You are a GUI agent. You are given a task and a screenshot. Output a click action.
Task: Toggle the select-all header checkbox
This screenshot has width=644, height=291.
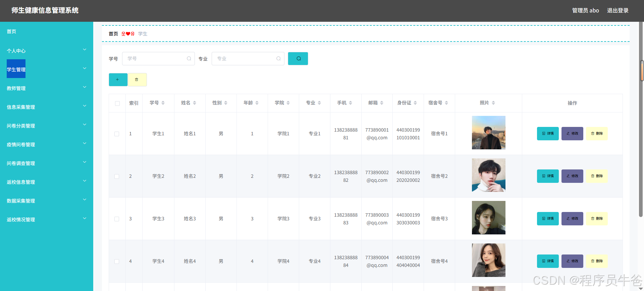(117, 103)
